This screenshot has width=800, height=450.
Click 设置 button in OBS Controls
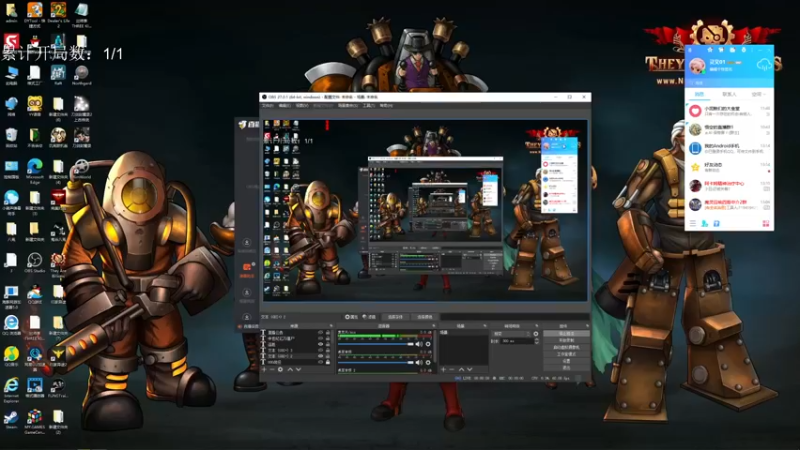pos(566,361)
